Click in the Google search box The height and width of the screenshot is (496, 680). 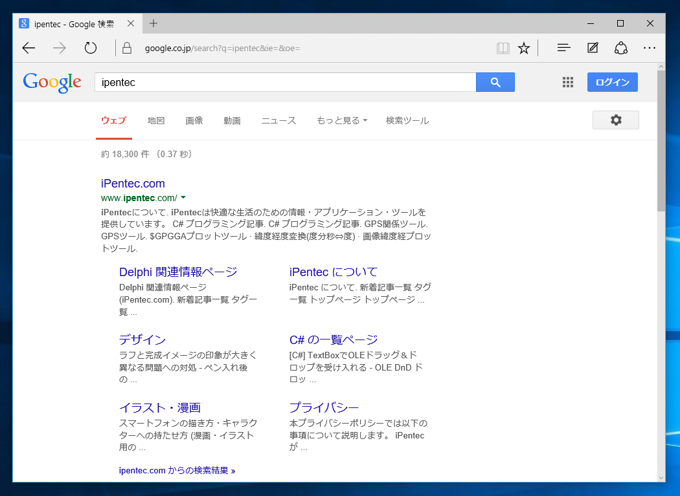coord(285,82)
